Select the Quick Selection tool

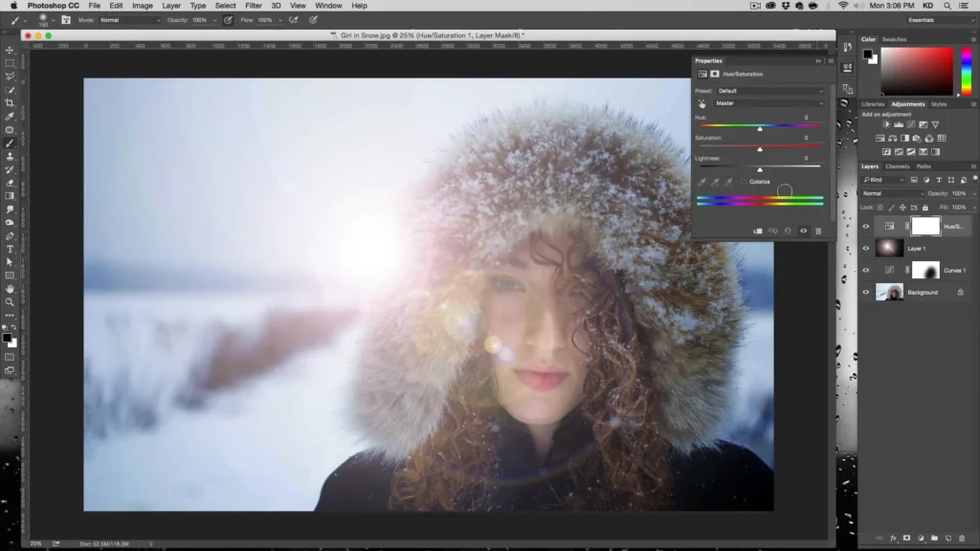10,90
